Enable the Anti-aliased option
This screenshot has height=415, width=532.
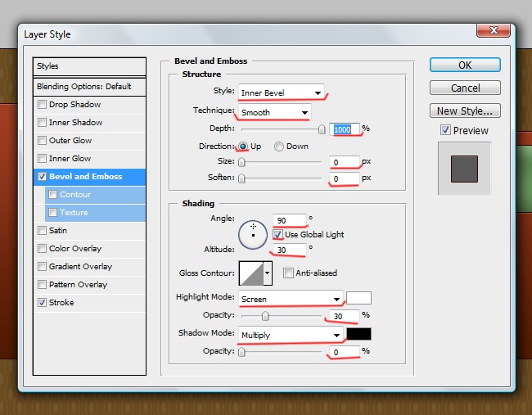tap(289, 273)
